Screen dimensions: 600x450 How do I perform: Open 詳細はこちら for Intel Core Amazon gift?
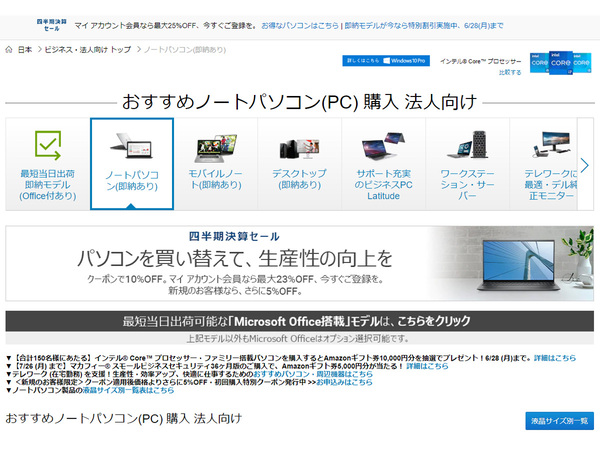pos(555,358)
